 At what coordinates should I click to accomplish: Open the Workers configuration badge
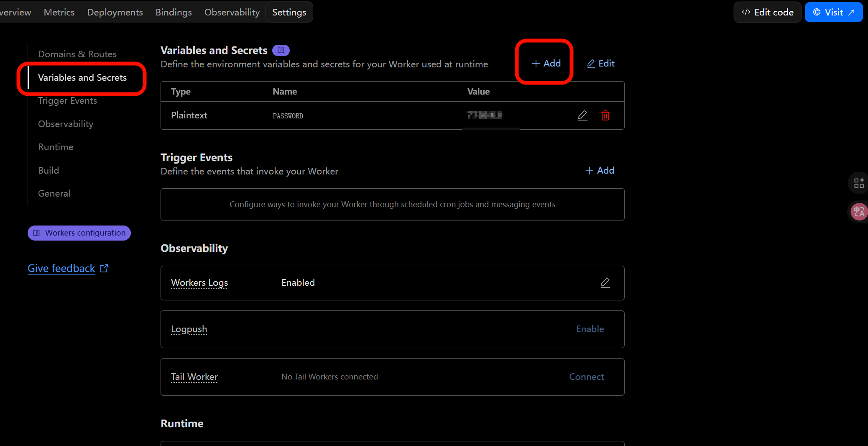click(x=79, y=233)
